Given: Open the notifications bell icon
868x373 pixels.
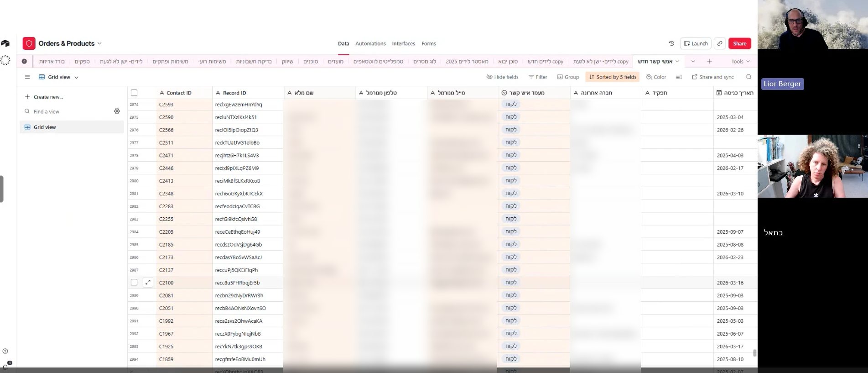Looking at the screenshot, I should [5, 367].
